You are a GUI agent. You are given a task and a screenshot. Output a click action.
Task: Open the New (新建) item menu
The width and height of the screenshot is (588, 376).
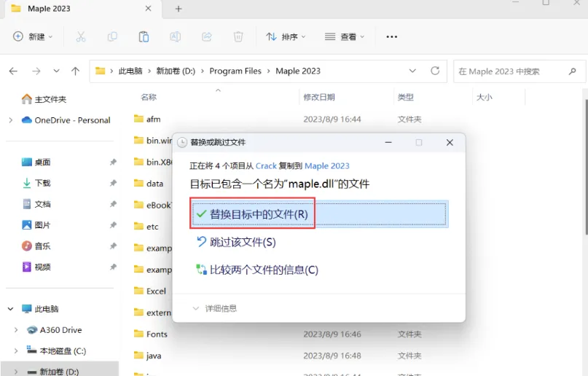click(33, 36)
